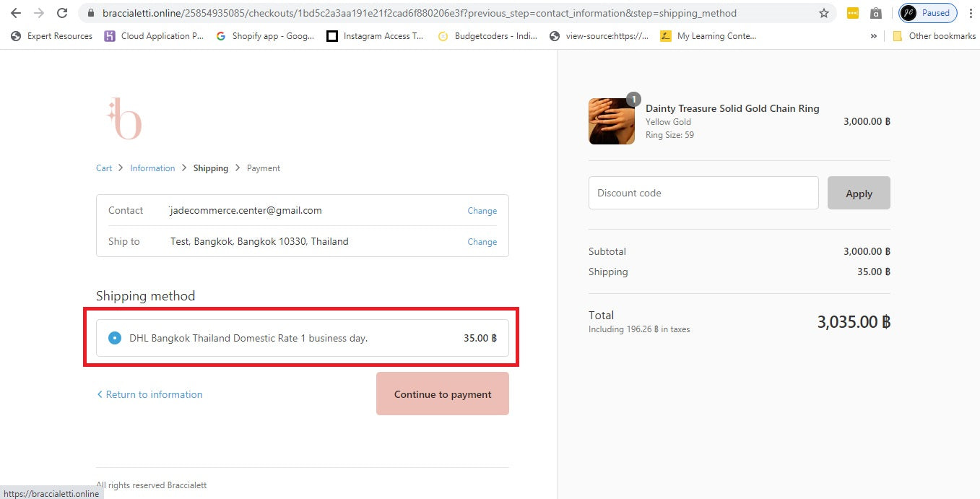The height and width of the screenshot is (499, 980).
Task: Click Continue to payment button
Action: (x=442, y=394)
